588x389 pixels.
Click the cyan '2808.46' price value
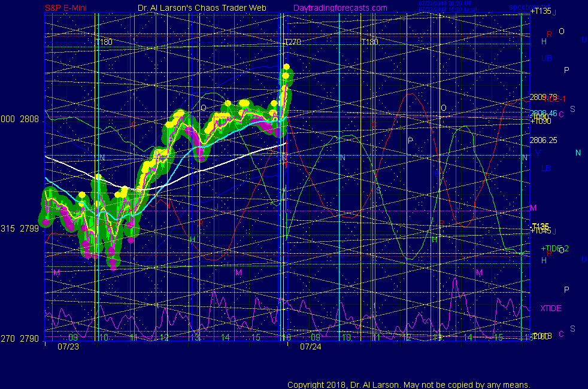(x=543, y=113)
